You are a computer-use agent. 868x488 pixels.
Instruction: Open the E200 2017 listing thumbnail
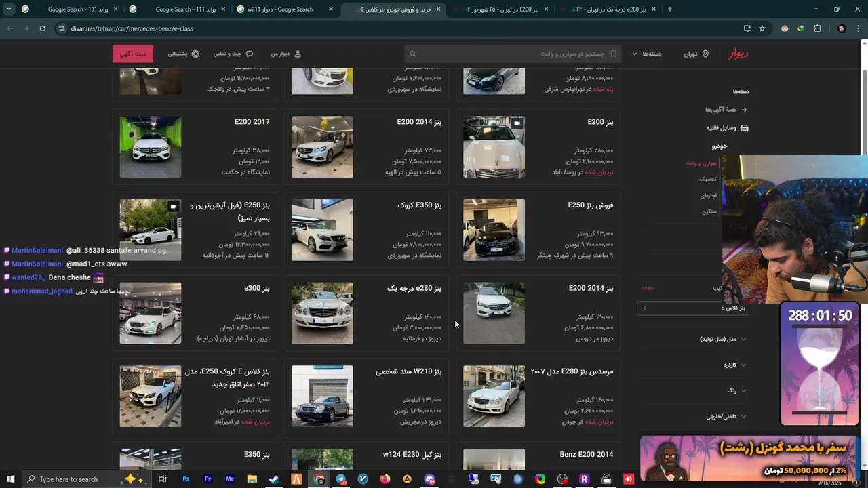coord(151,147)
